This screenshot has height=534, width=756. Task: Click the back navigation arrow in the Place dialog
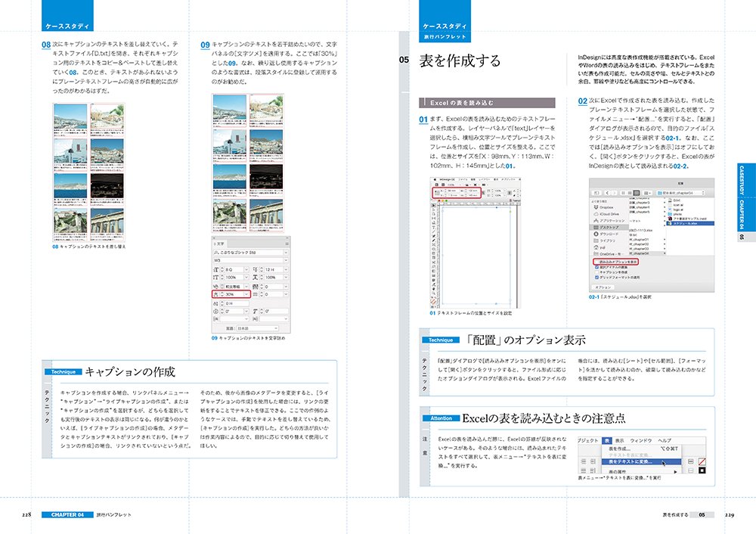click(x=607, y=193)
